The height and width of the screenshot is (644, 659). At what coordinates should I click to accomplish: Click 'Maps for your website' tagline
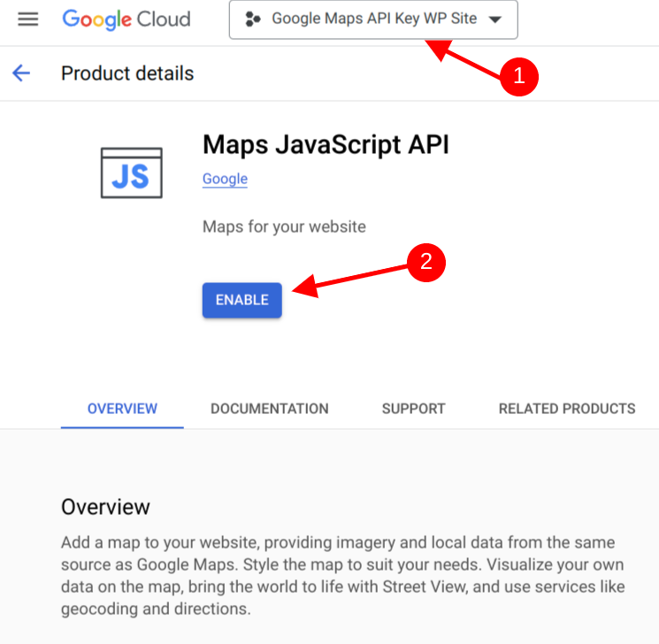[284, 227]
